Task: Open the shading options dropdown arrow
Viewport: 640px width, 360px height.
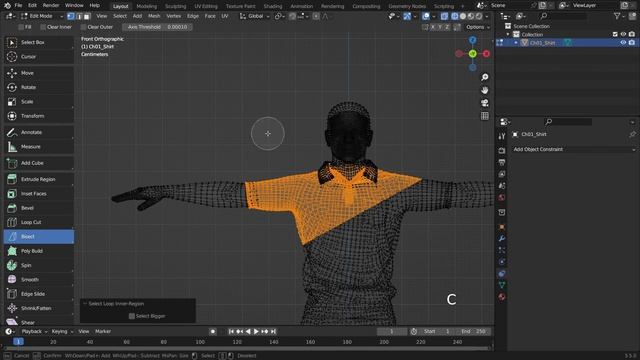Action: tap(487, 16)
